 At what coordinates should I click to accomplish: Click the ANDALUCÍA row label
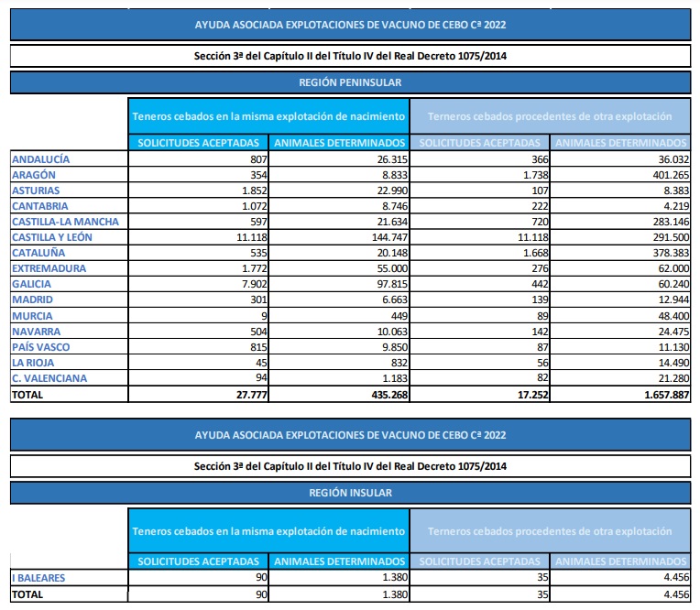click(x=40, y=159)
